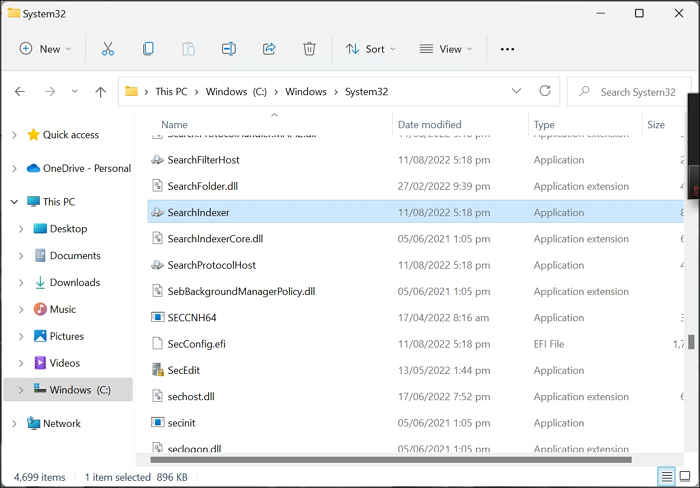
Task: Click System32 breadcrumb segment
Action: pyautogui.click(x=366, y=92)
